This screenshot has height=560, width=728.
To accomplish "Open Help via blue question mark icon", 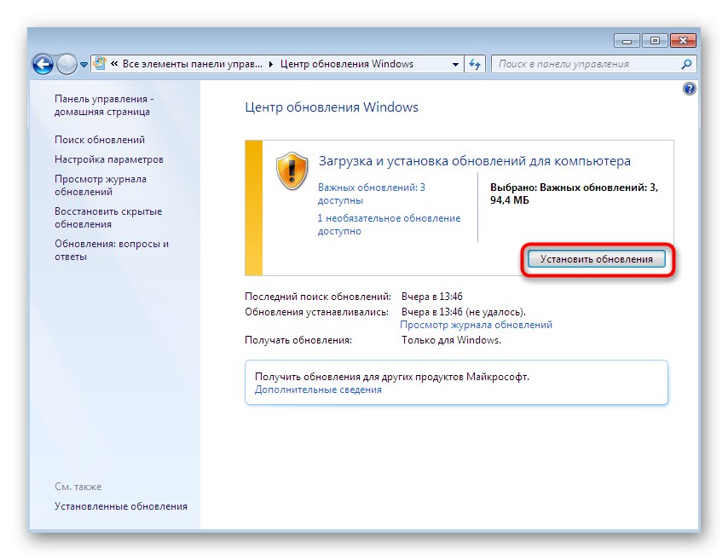I will click(x=690, y=89).
